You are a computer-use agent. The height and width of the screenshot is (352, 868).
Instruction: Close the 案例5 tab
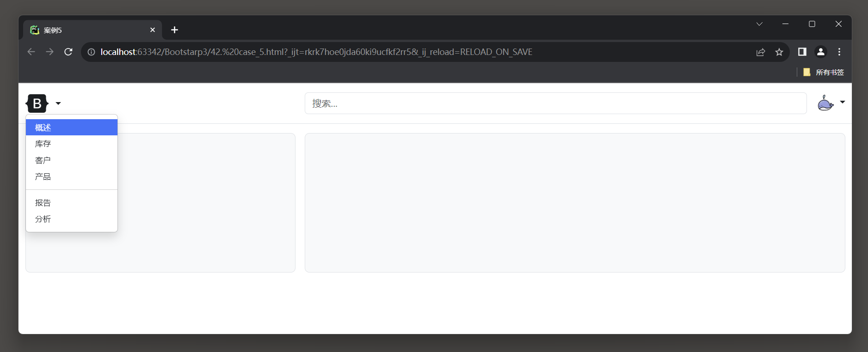pos(153,30)
